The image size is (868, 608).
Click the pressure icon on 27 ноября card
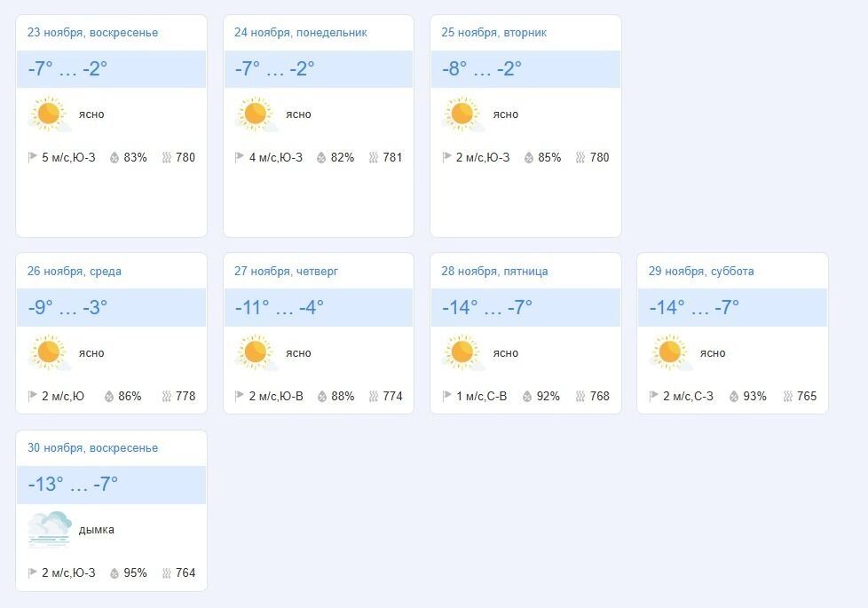pyautogui.click(x=374, y=397)
